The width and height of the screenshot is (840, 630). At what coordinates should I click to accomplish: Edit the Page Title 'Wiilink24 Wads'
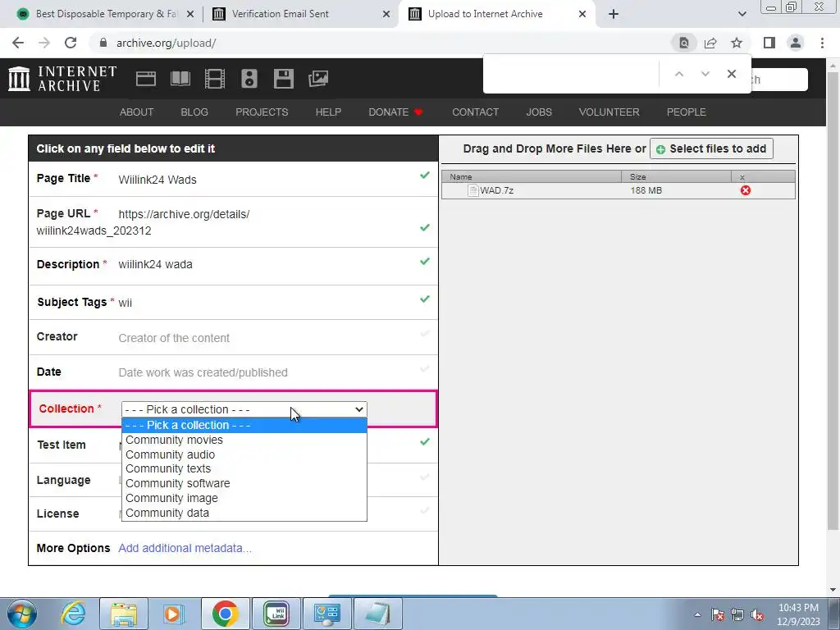point(157,180)
